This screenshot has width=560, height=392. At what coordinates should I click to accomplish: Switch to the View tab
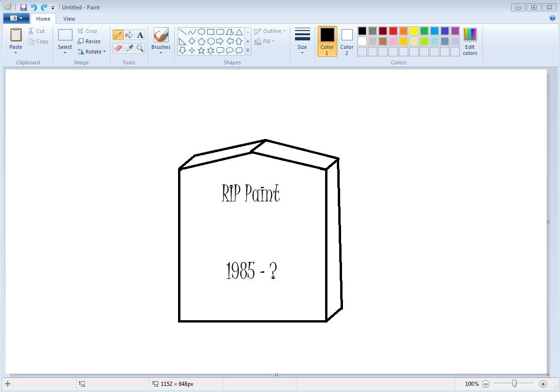tap(69, 19)
